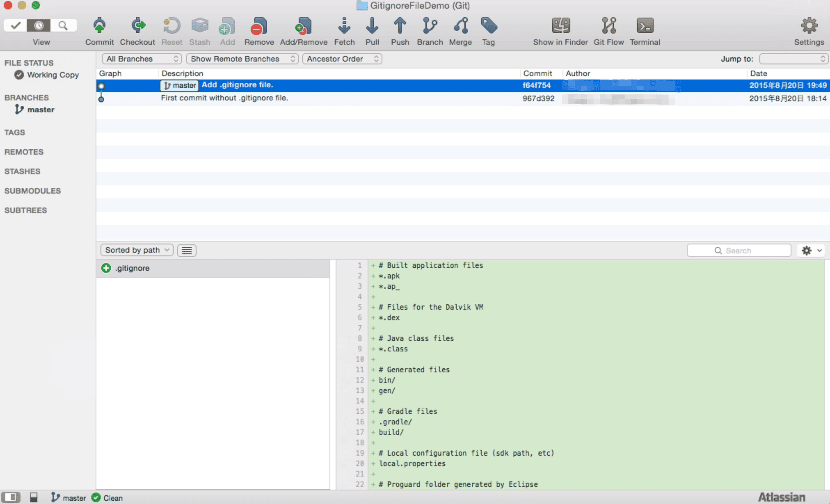Click the Checkout toolbar icon
This screenshot has height=504, width=830.
pyautogui.click(x=138, y=26)
